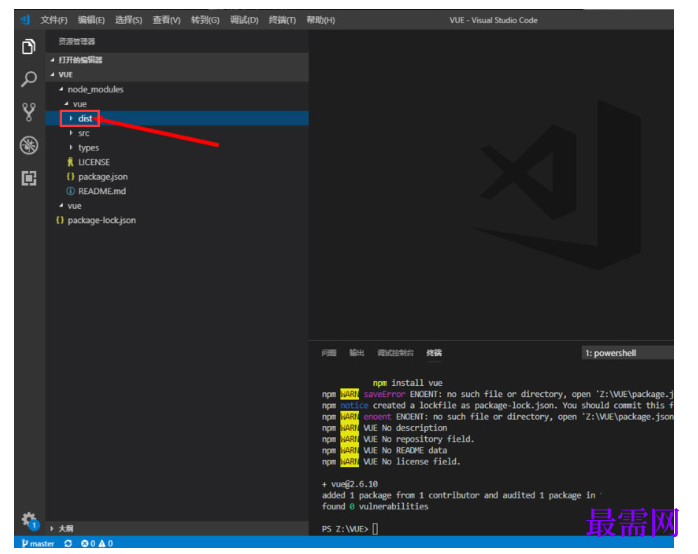Open the 选择(S) menu
Screen dimensions: 698x554
(x=129, y=20)
